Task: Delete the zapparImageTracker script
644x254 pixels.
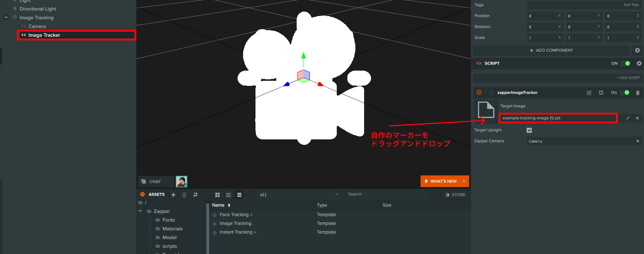Action: click(x=637, y=93)
